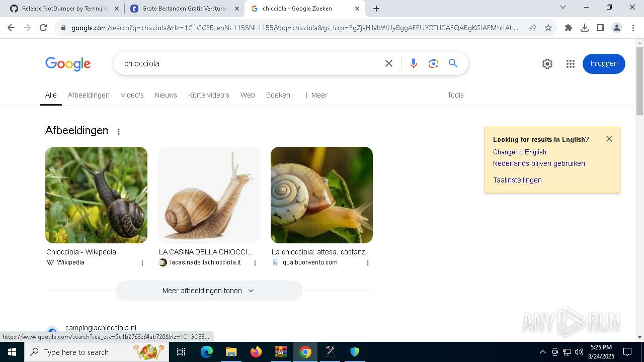The image size is (644, 362).
Task: Switch to the Korte video's tab
Action: click(209, 95)
